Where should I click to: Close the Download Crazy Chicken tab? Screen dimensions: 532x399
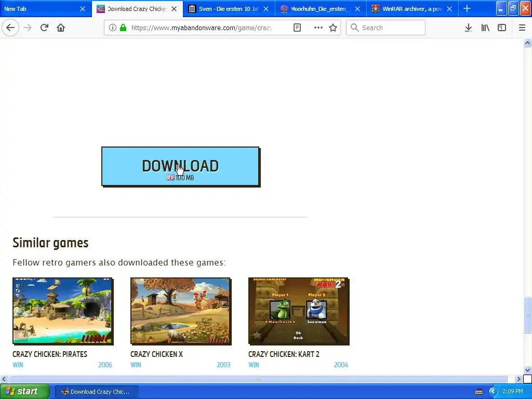174,9
